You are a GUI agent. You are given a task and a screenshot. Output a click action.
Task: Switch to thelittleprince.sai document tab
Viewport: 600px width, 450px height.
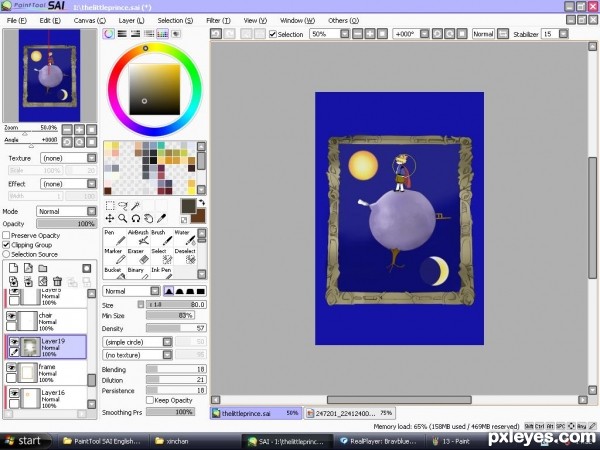pyautogui.click(x=256, y=413)
